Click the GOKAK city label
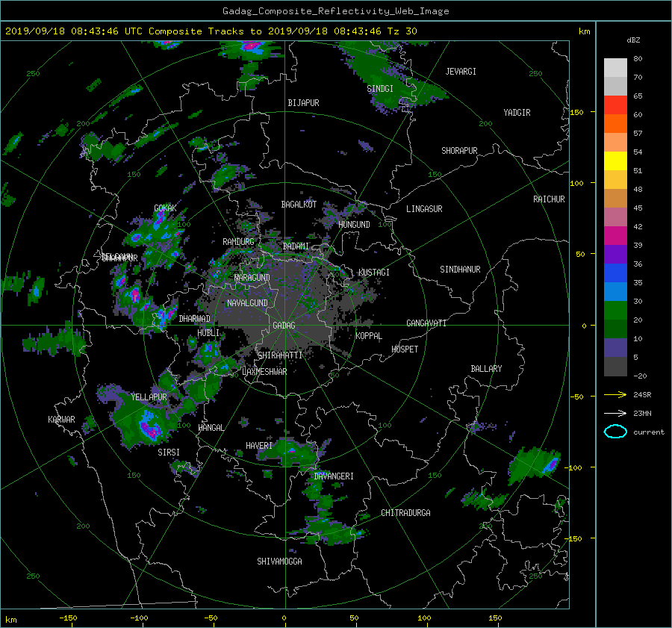Image resolution: width=672 pixels, height=628 pixels. 165,208
